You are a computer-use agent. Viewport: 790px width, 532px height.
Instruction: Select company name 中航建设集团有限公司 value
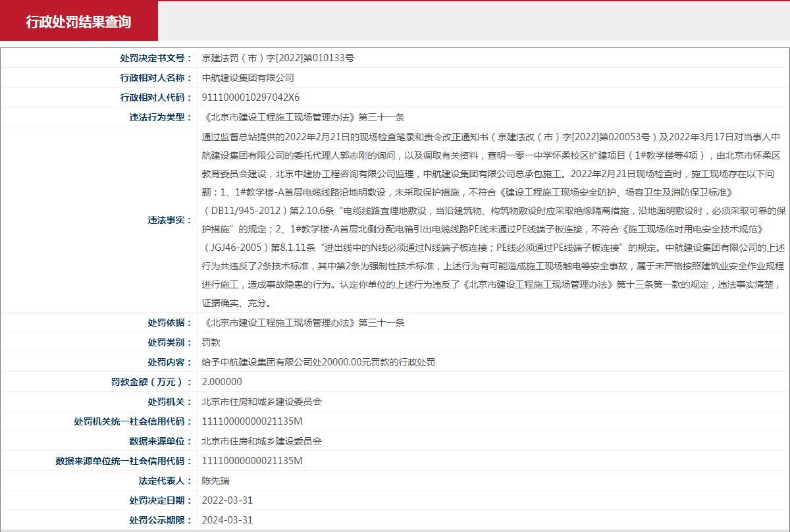248,78
